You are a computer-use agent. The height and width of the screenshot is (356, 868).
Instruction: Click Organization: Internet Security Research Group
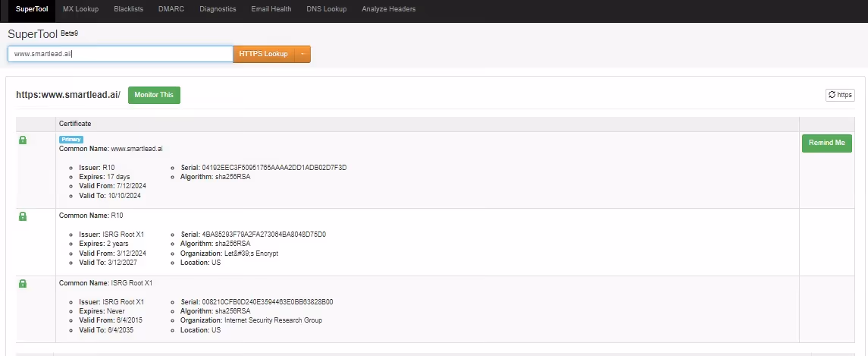coord(252,320)
